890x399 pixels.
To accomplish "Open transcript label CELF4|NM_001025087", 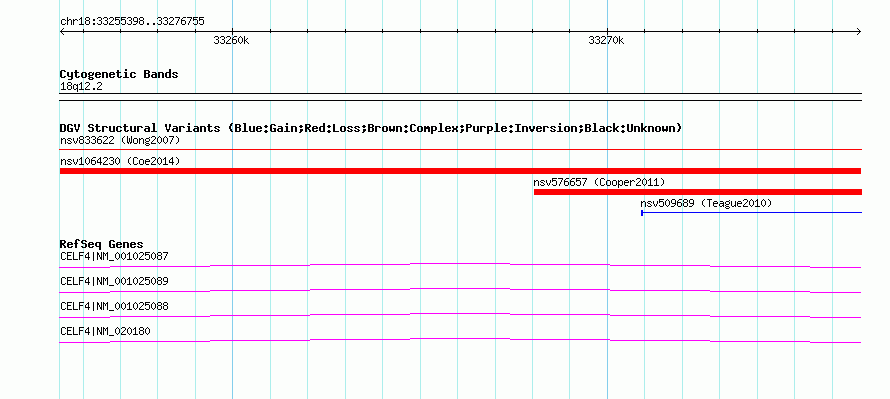I will [x=114, y=256].
